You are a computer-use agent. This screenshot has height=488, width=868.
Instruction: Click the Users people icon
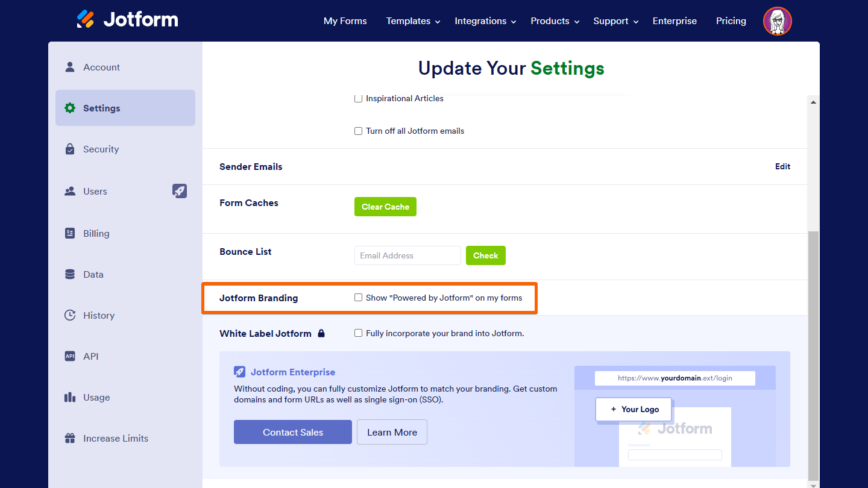click(x=70, y=192)
